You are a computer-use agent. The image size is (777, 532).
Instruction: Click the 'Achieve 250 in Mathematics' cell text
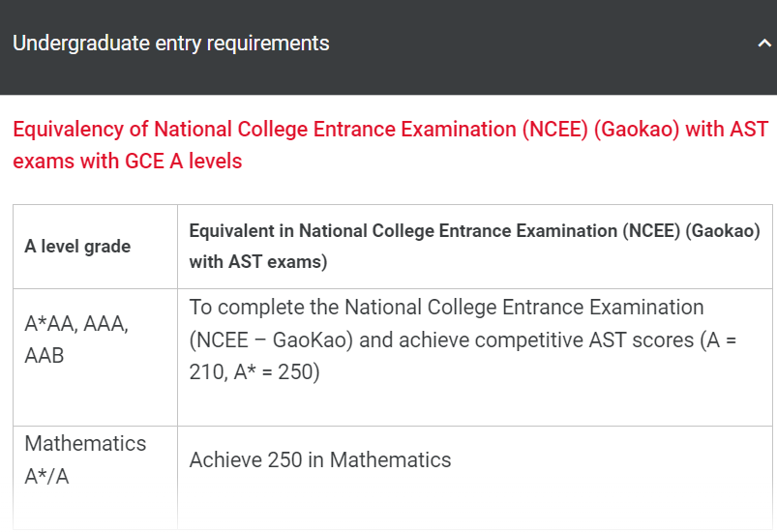tap(320, 459)
